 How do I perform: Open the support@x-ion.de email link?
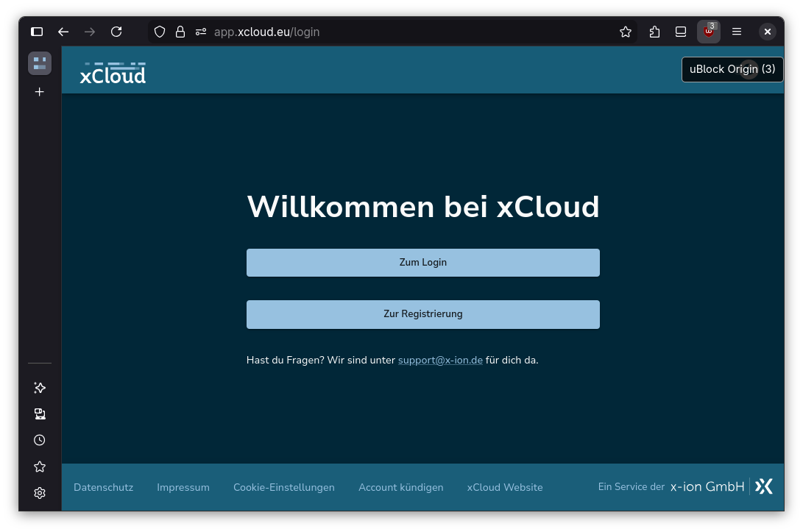(x=440, y=360)
